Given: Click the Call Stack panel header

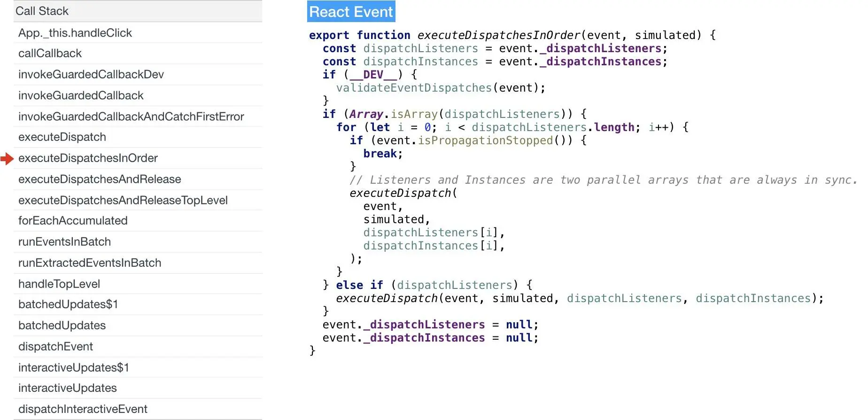Looking at the screenshot, I should click(x=138, y=11).
